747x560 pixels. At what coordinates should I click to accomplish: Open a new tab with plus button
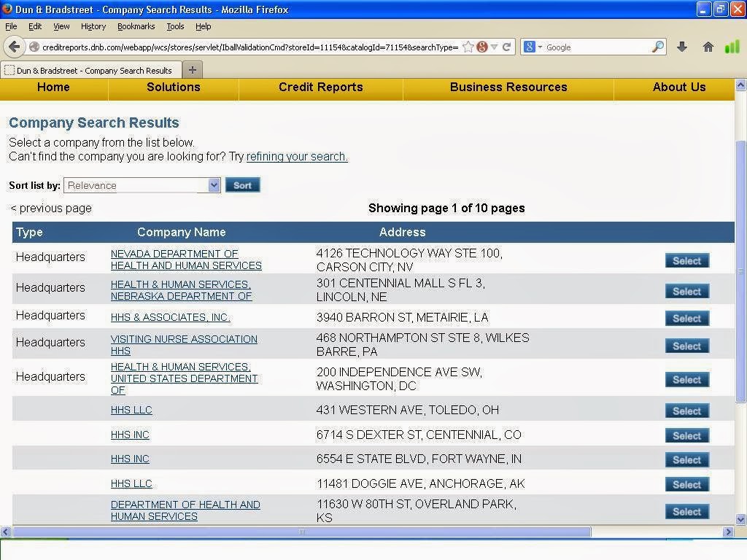193,70
